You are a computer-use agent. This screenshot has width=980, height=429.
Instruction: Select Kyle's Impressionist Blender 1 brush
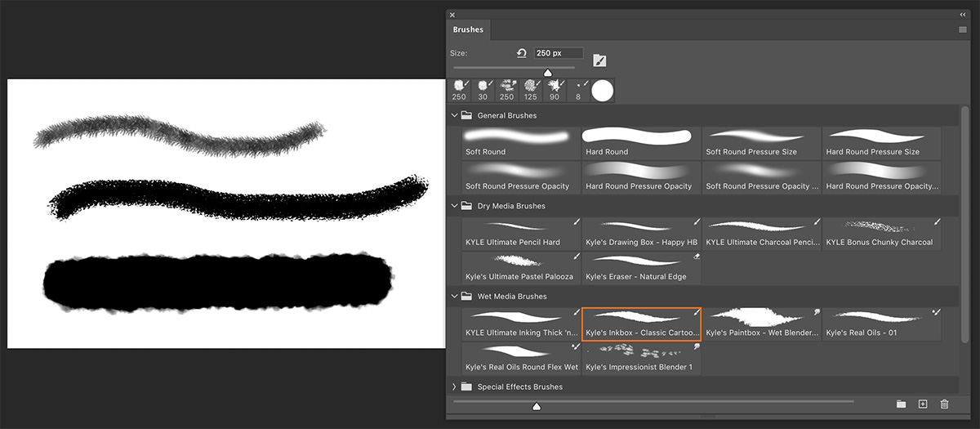(641, 358)
